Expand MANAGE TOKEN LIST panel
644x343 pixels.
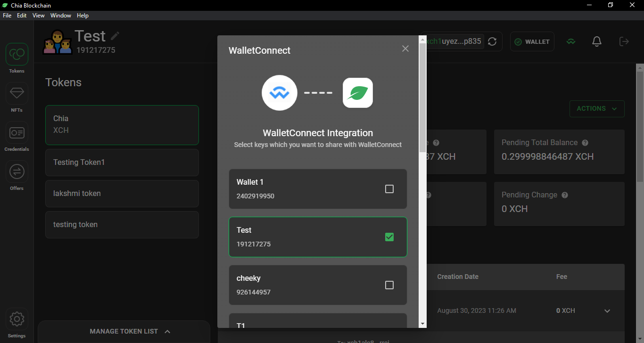click(124, 331)
